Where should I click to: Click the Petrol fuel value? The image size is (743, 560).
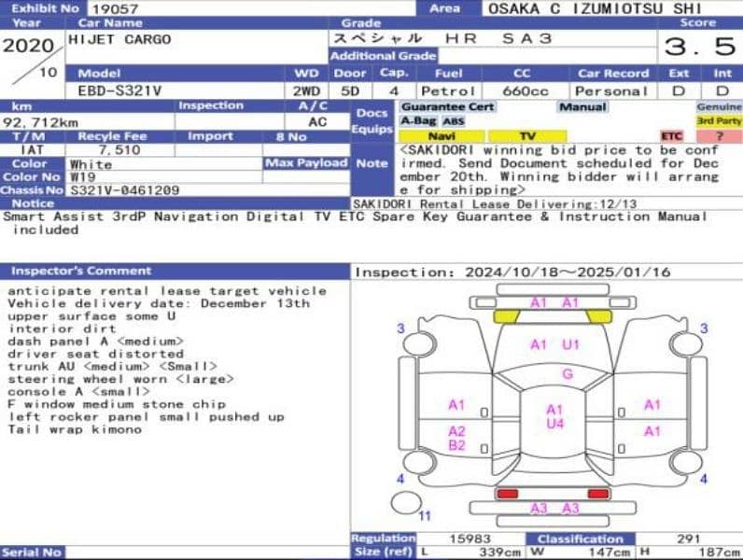coord(448,91)
